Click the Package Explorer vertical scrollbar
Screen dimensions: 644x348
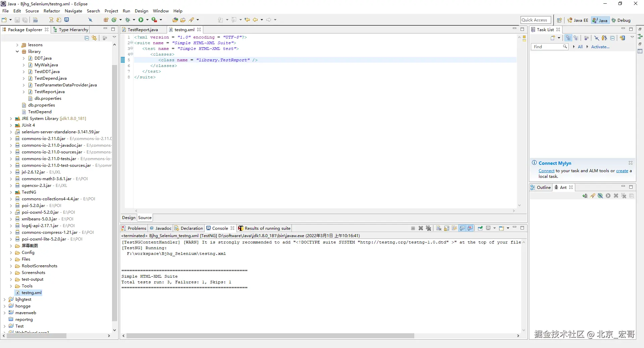tap(114, 193)
